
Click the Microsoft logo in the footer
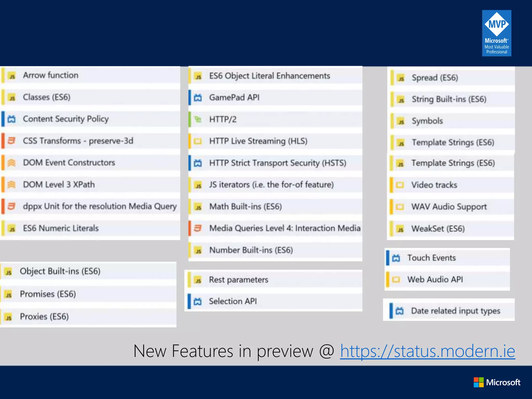click(497, 382)
